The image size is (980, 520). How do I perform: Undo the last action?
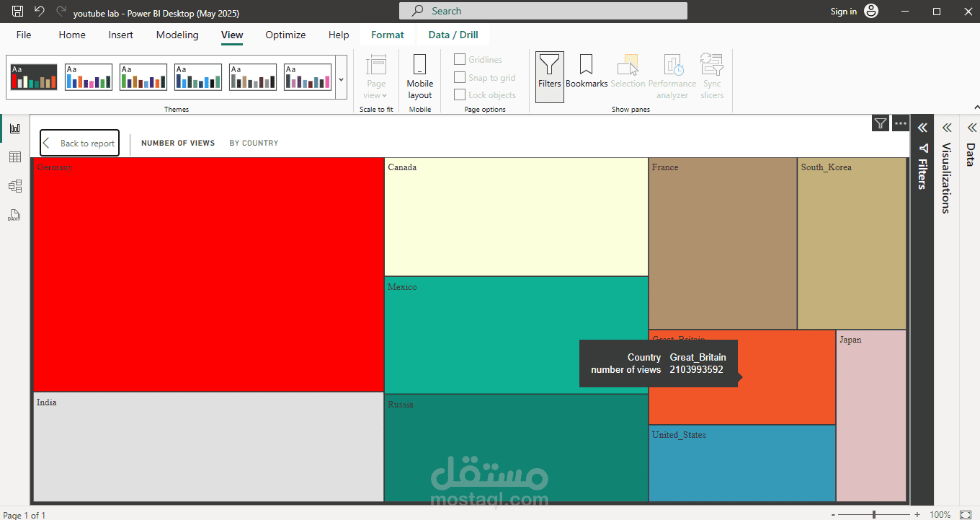pyautogui.click(x=39, y=12)
